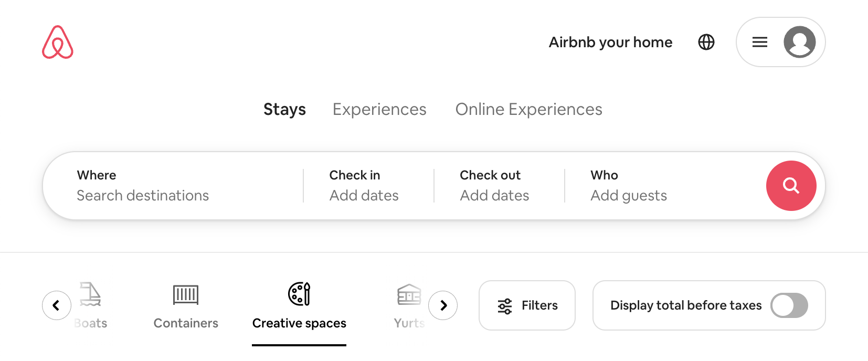This screenshot has width=868, height=361.
Task: Switch to the Experiences tab
Action: 379,109
